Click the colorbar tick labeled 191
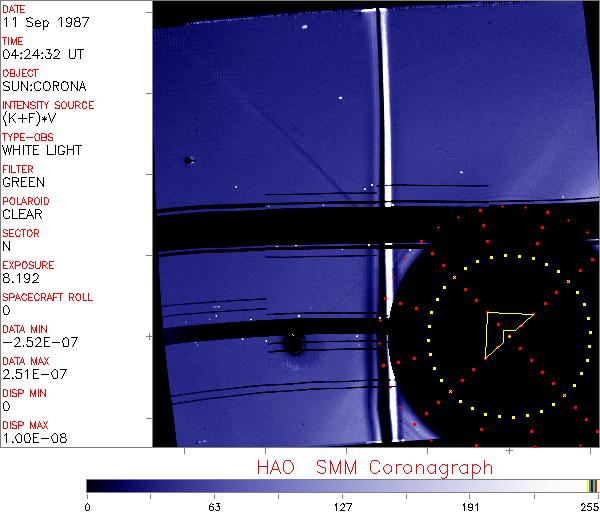 click(470, 506)
